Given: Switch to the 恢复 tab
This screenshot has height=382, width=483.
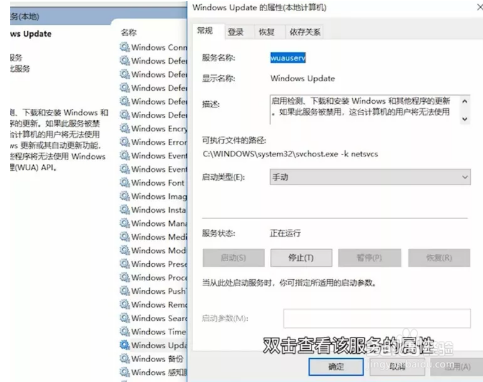Looking at the screenshot, I should pos(266,32).
